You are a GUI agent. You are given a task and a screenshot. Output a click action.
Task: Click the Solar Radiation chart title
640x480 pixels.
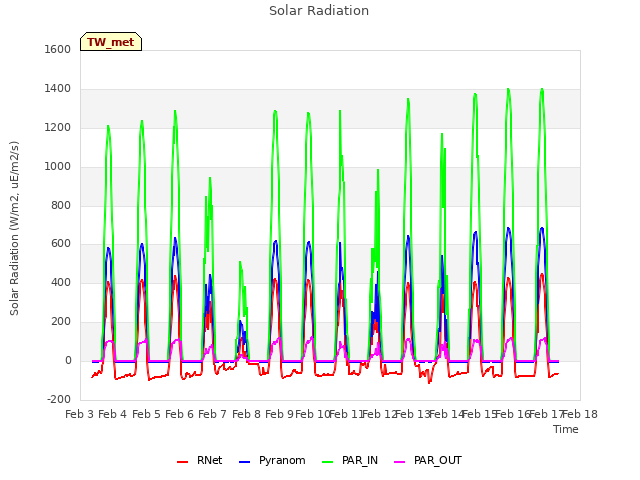coord(319,11)
